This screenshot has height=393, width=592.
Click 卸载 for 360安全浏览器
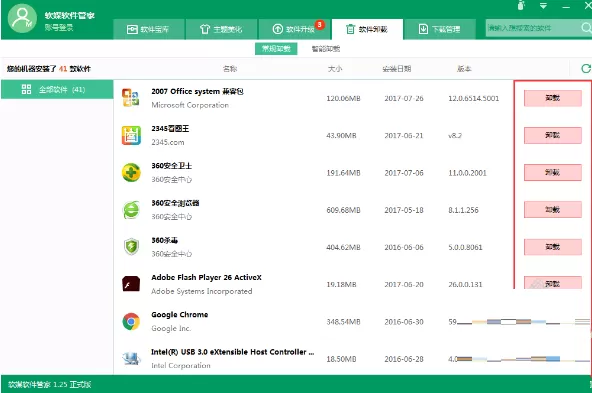552,210
